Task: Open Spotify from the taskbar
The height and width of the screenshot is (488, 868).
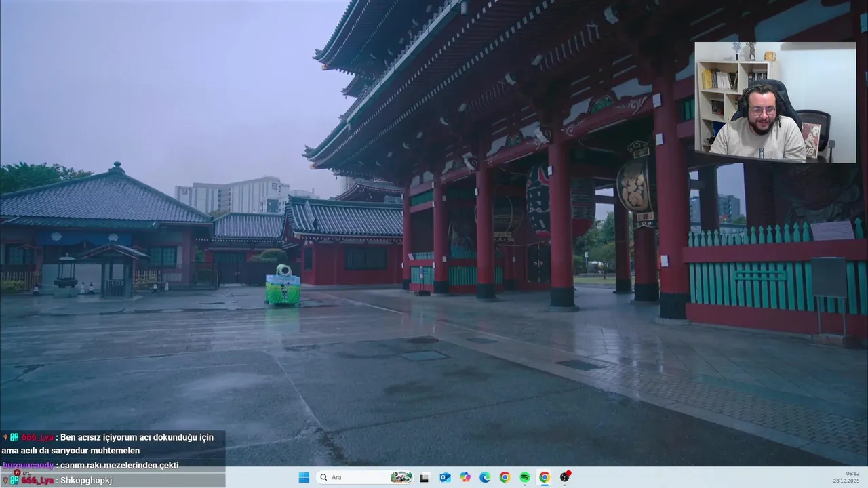Action: [525, 477]
